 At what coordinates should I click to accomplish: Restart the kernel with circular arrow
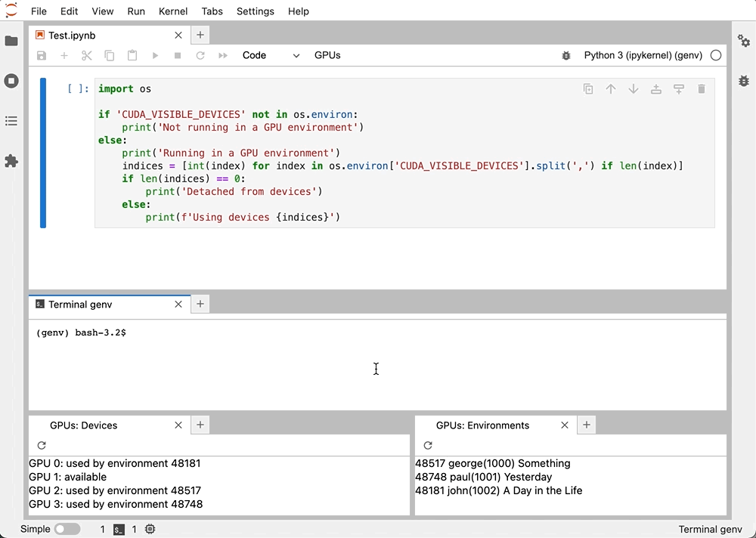click(200, 55)
